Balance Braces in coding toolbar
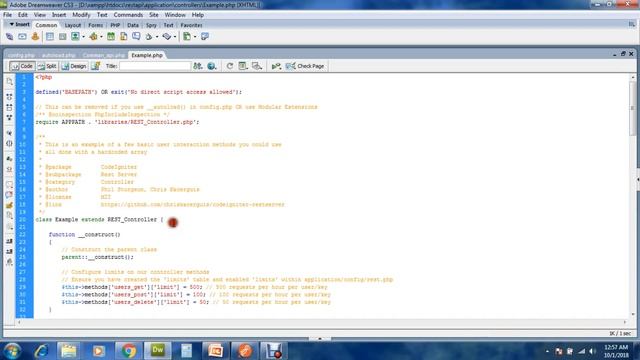Image resolution: width=640 pixels, height=360 pixels. [x=9, y=143]
